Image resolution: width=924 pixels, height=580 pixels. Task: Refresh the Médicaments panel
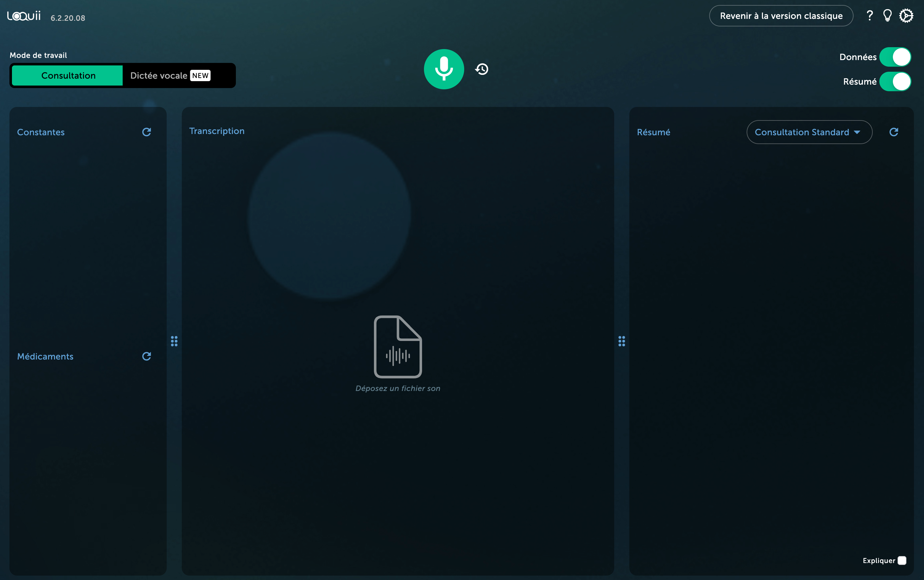147,356
